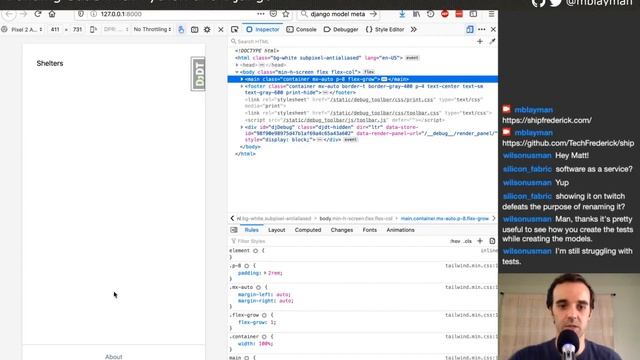Highlight elements matching .mx-auto selector
The width and height of the screenshot is (640, 360).
pos(258,287)
